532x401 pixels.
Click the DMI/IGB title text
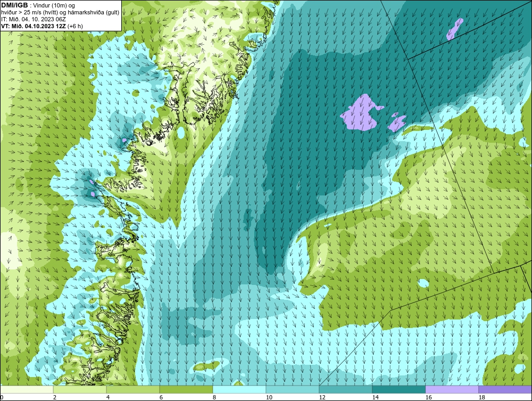pyautogui.click(x=14, y=5)
